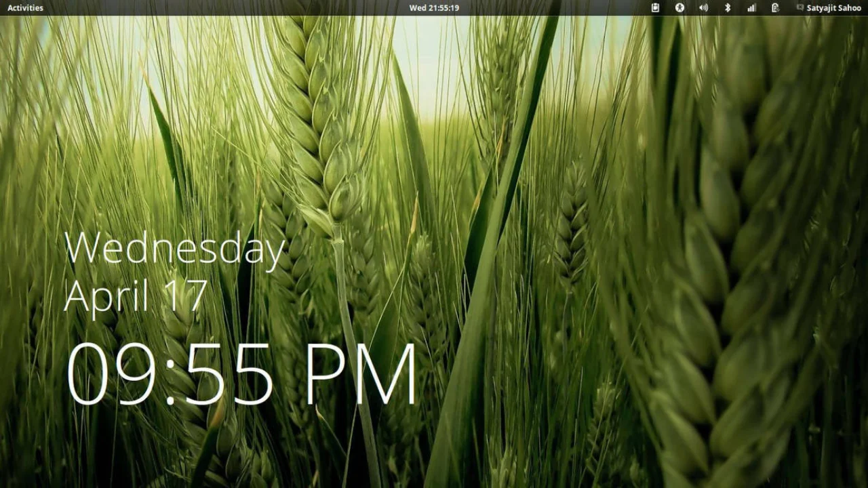This screenshot has width=868, height=488.
Task: Toggle mute using the speaker icon
Action: 703,7
